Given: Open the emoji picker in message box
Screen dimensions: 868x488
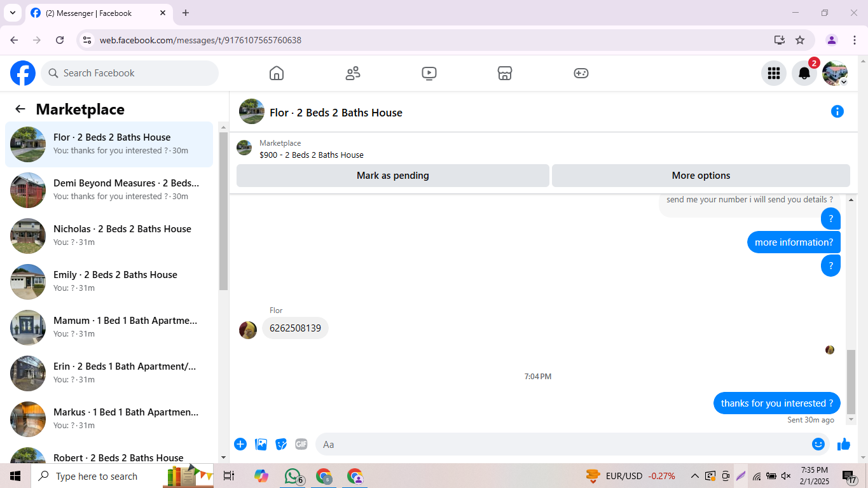Looking at the screenshot, I should coord(818,444).
